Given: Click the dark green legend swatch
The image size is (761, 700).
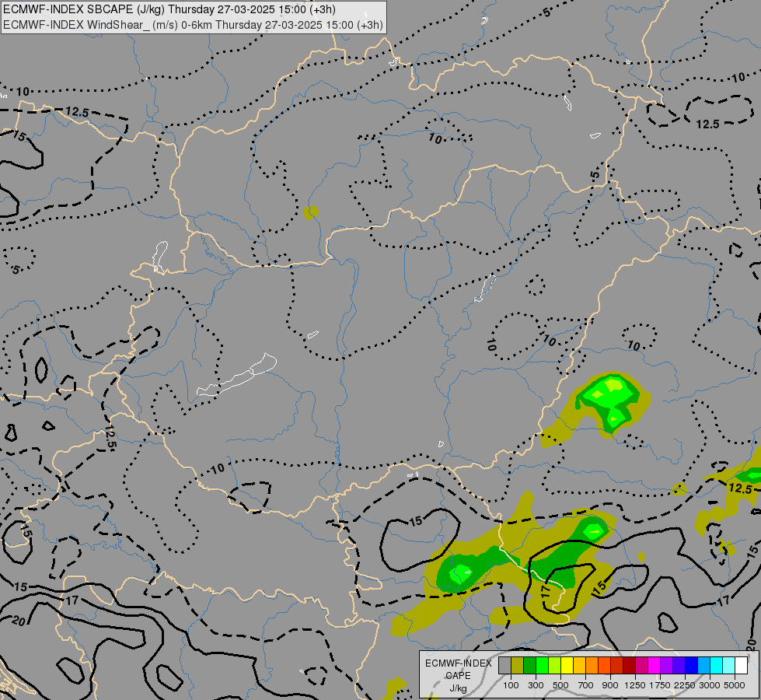Looking at the screenshot, I should click(x=529, y=665).
